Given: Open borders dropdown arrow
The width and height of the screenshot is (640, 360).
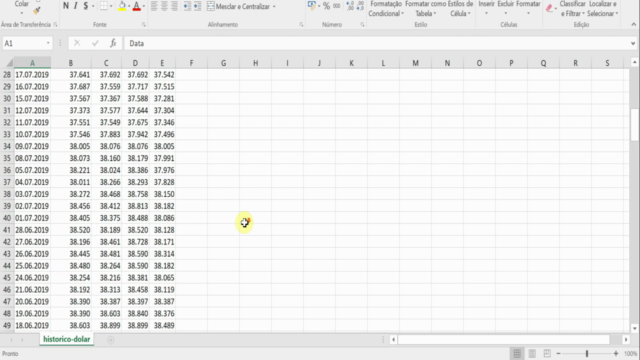Looking at the screenshot, I should [111, 7].
